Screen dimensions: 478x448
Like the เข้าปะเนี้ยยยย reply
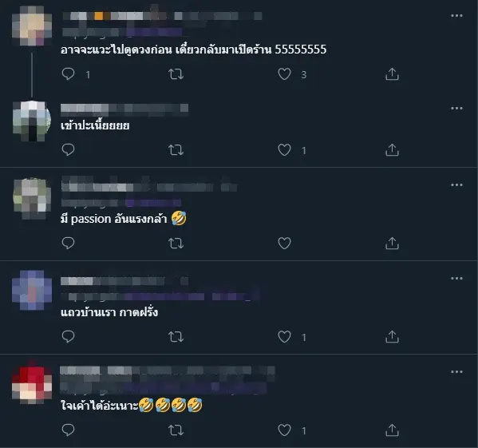(x=284, y=150)
